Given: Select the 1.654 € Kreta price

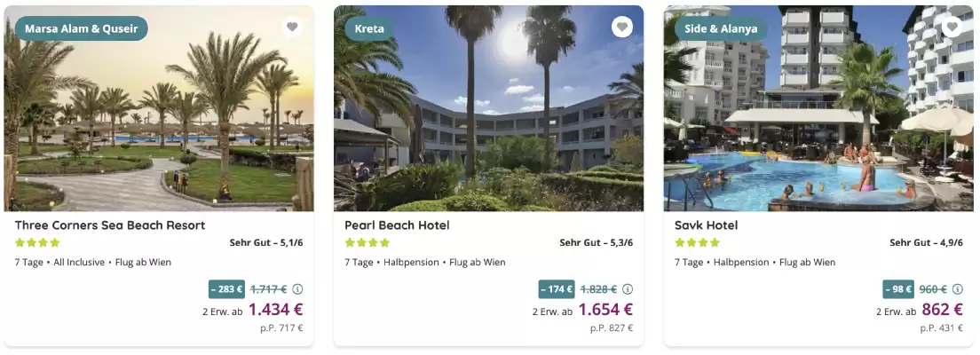Looking at the screenshot, I should pos(605,310).
